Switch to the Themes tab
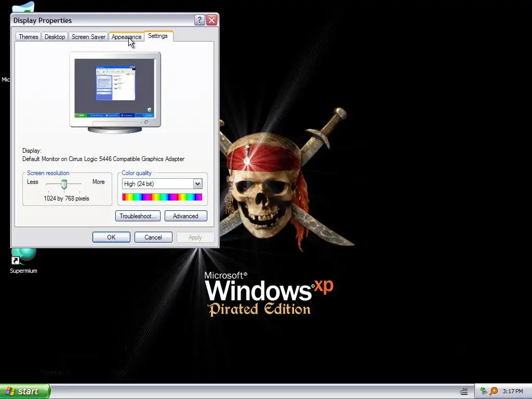 click(x=29, y=37)
